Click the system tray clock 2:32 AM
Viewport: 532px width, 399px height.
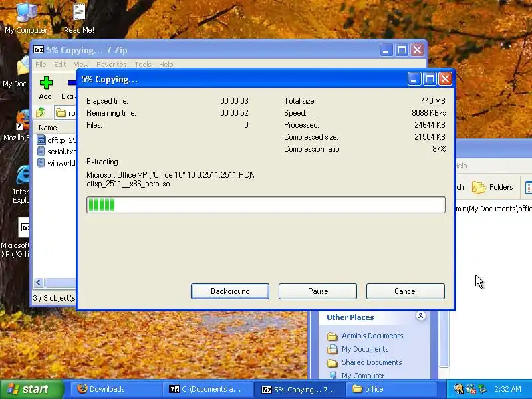coord(507,389)
